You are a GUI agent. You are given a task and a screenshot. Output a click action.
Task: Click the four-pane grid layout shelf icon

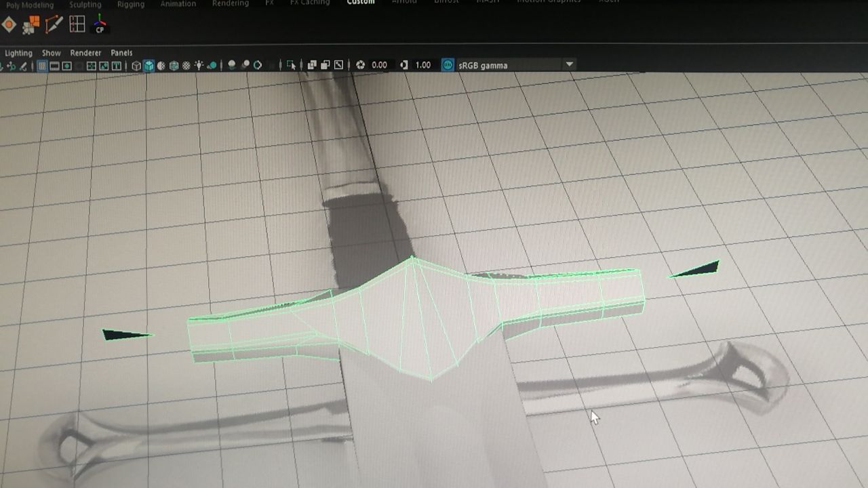click(x=77, y=24)
